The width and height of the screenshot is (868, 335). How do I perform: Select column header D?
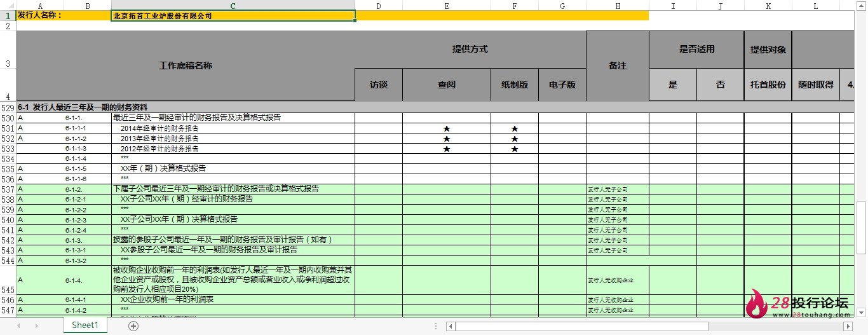coord(379,6)
